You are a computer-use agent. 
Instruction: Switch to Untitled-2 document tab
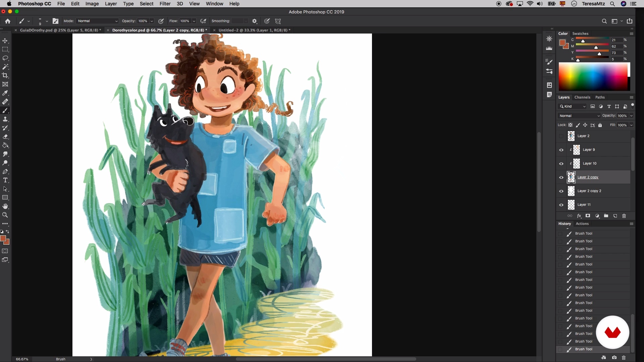pyautogui.click(x=254, y=30)
